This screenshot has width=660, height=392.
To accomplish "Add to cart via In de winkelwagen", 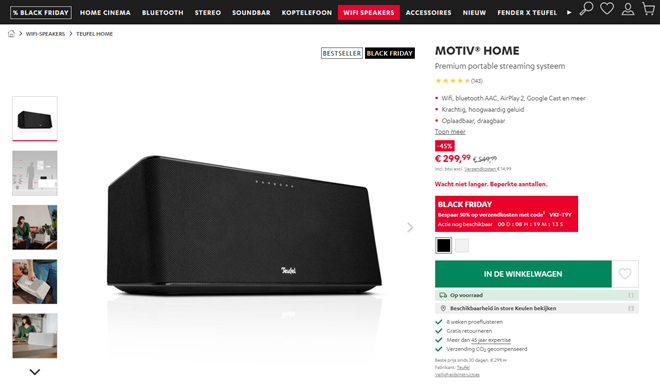I will 523,274.
